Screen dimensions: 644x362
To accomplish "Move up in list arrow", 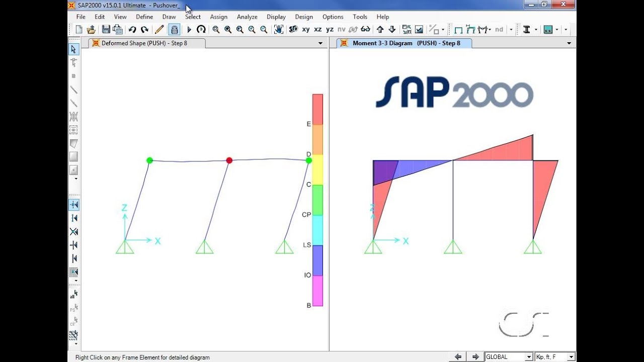I will tap(380, 30).
